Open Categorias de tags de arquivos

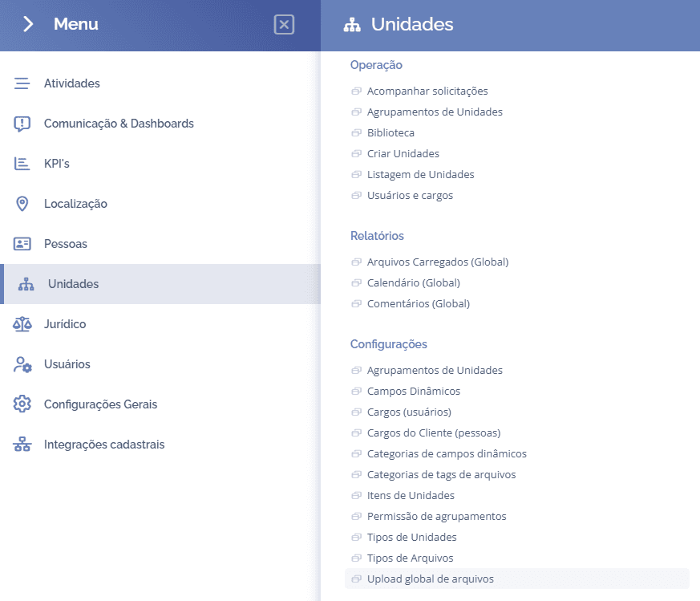click(442, 474)
